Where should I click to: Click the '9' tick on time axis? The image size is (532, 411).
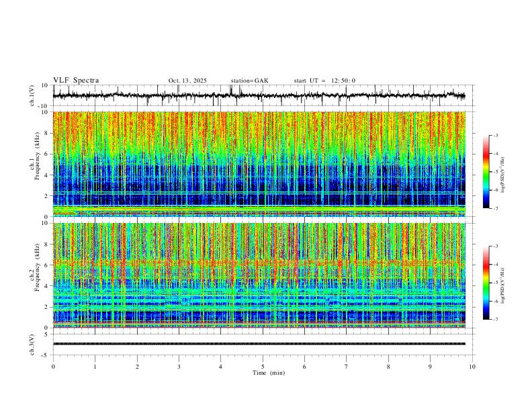point(430,367)
